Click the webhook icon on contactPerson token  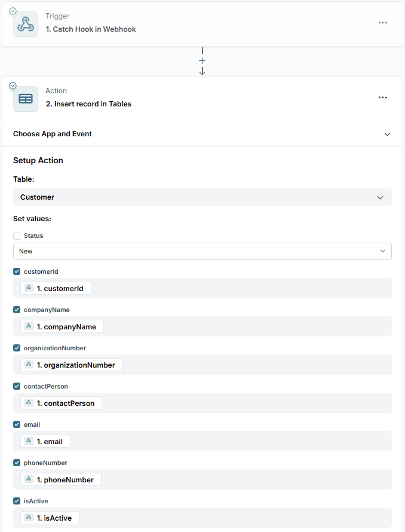[29, 403]
